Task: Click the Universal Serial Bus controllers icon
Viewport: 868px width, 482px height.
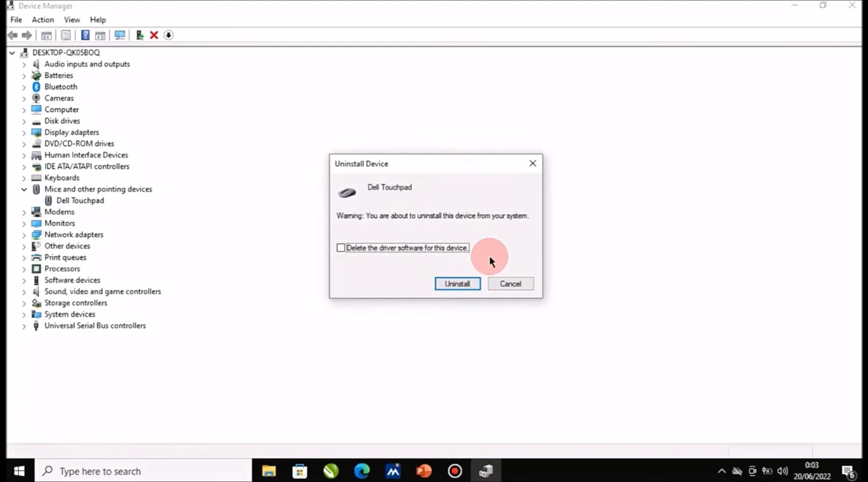Action: 36,326
